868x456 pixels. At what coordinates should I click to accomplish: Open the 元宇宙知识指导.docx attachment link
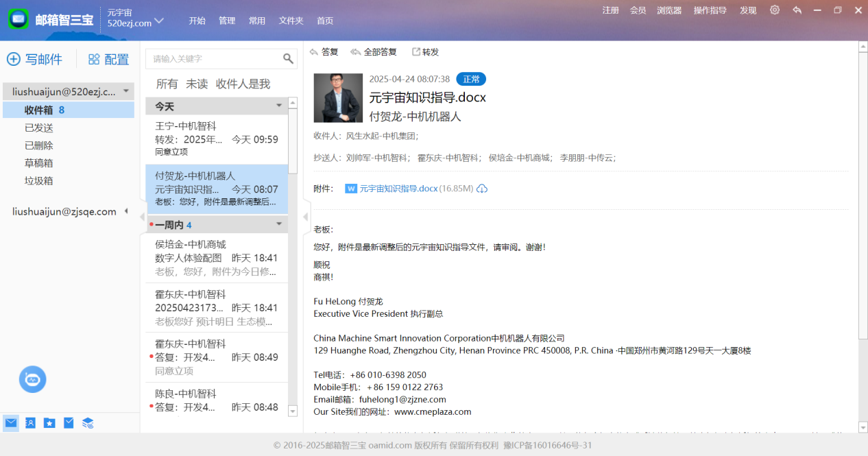click(398, 189)
